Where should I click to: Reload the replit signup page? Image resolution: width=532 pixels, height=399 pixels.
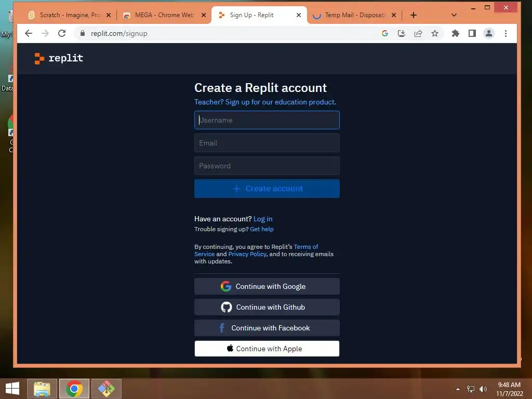(x=62, y=33)
